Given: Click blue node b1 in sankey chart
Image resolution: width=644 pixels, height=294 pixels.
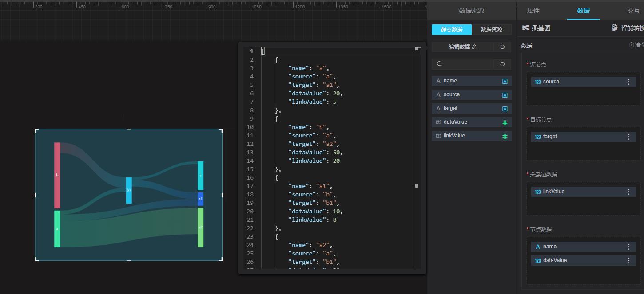Looking at the screenshot, I should pos(129,190).
